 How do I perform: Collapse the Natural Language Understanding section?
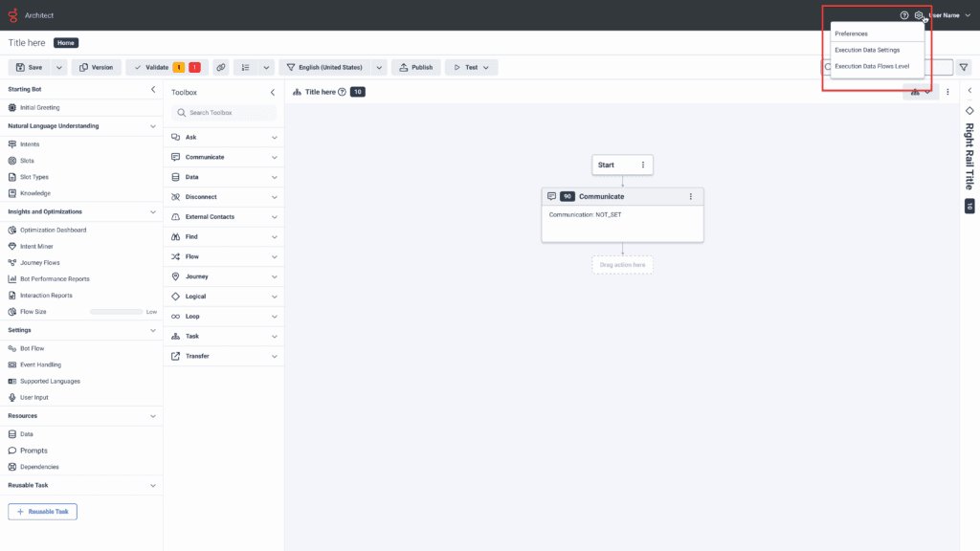pyautogui.click(x=152, y=125)
